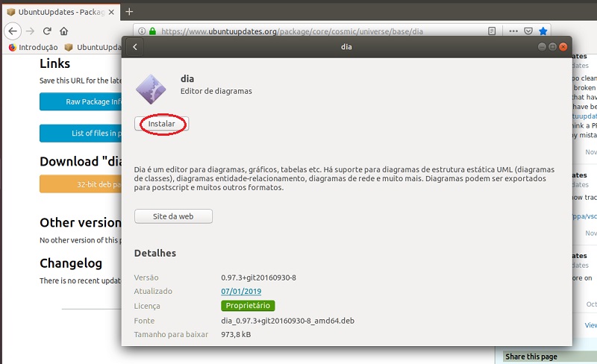Viewport: 597px width, 364px height.
Task: Click the dia application icon
Action: 151,89
